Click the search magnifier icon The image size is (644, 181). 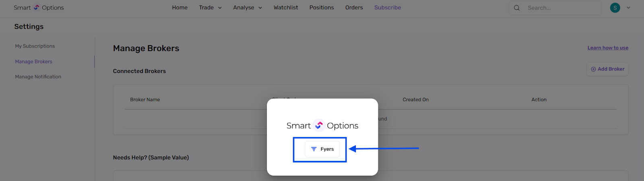[517, 8]
